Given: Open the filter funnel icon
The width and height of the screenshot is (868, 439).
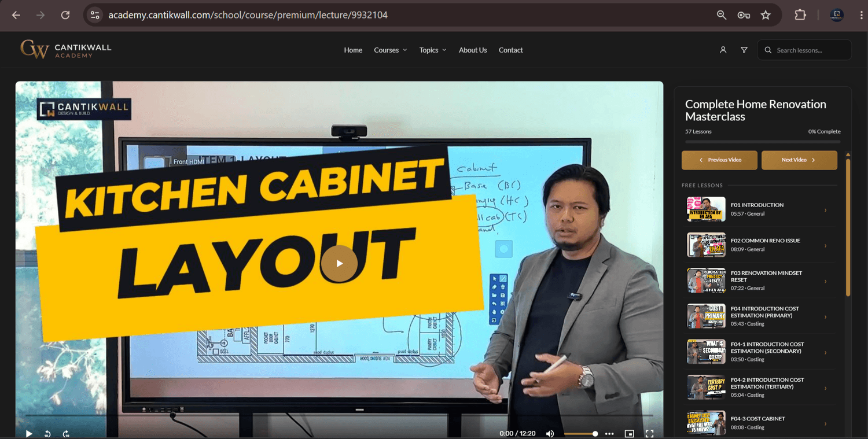Looking at the screenshot, I should tap(744, 50).
